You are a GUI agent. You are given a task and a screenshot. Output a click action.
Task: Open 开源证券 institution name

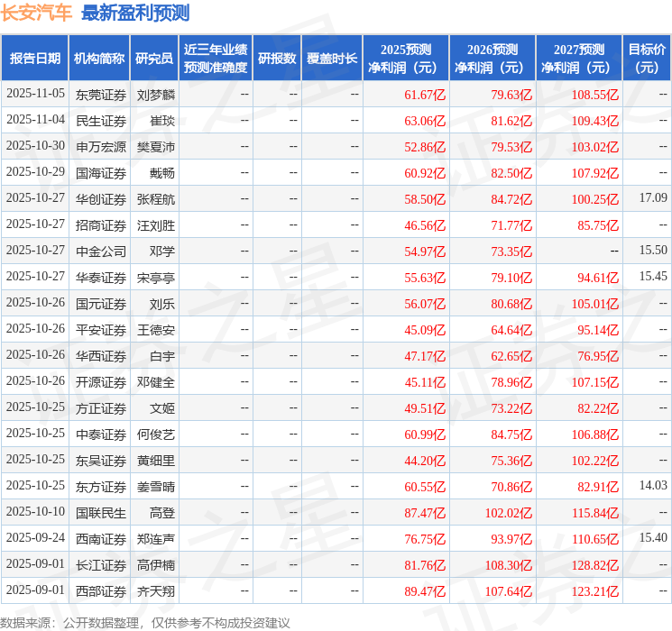point(101,382)
